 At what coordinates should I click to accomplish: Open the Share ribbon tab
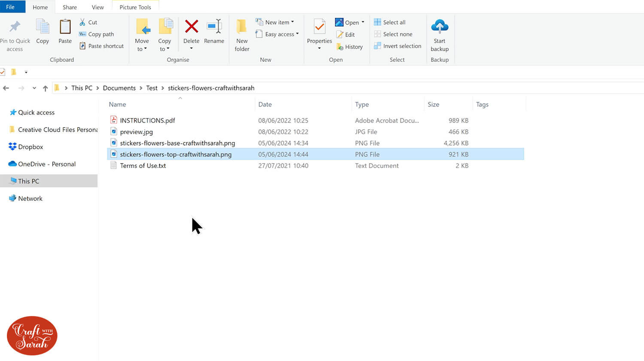pos(70,7)
